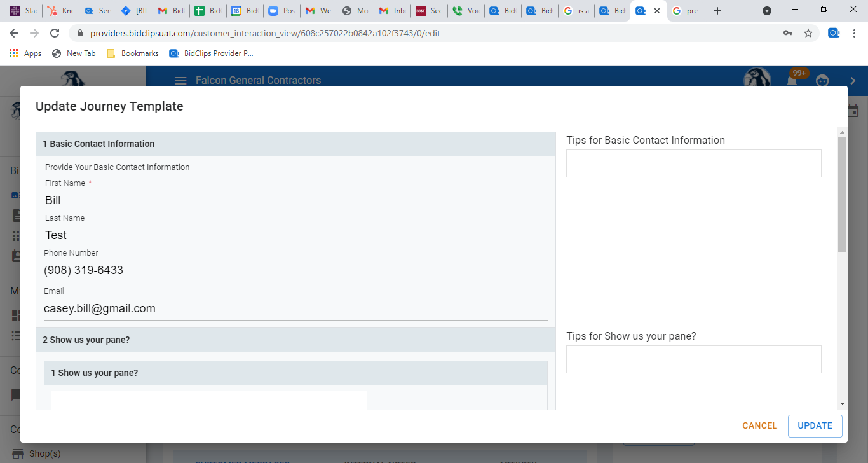868x463 pixels.
Task: Close the active browser tab
Action: point(656,11)
